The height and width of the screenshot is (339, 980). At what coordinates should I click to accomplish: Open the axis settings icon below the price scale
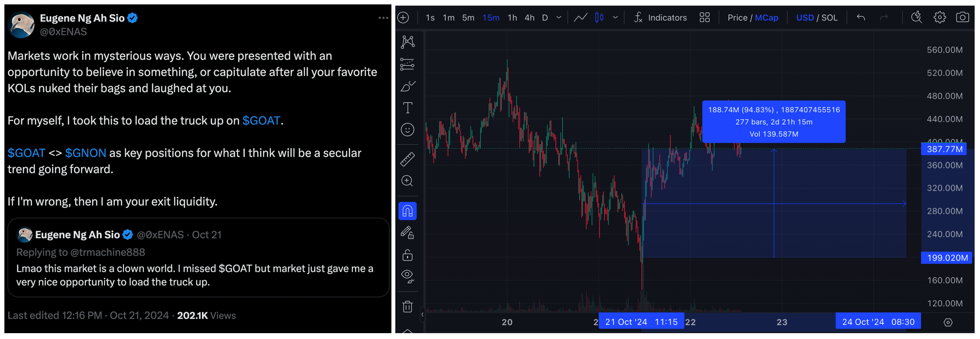point(948,322)
